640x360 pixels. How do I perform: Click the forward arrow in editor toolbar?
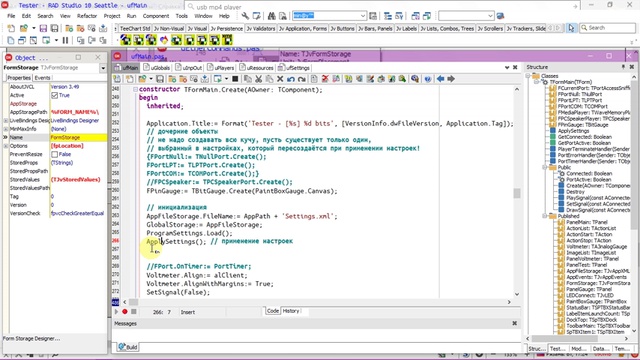[x=451, y=79]
